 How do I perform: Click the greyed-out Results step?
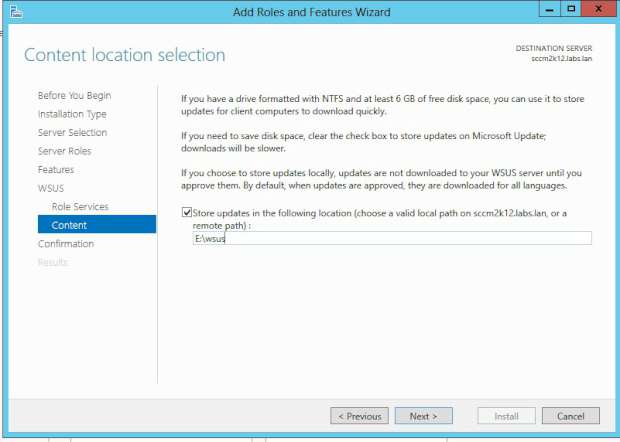pyautogui.click(x=53, y=262)
